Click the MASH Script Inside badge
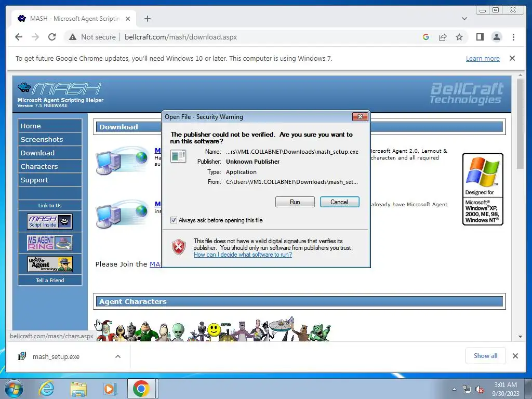 tap(50, 221)
